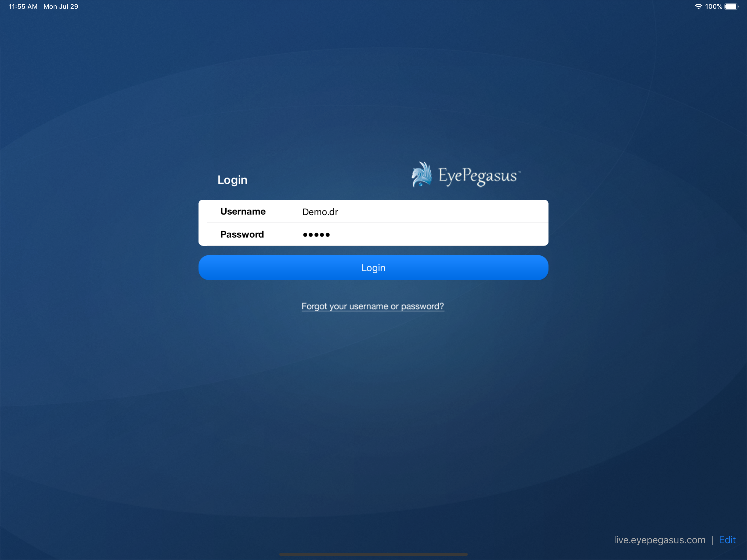Tap the 100% battery percentage
The height and width of the screenshot is (560, 747).
pos(713,6)
